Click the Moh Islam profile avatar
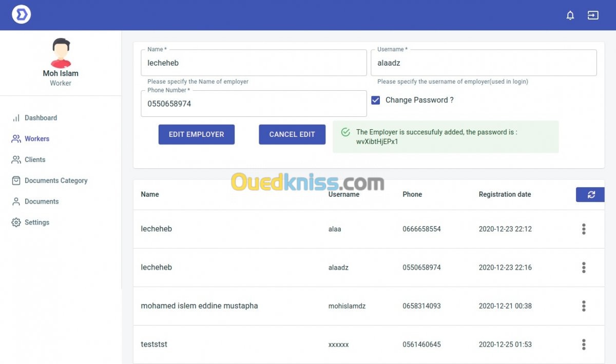The width and height of the screenshot is (616, 364). pyautogui.click(x=61, y=53)
